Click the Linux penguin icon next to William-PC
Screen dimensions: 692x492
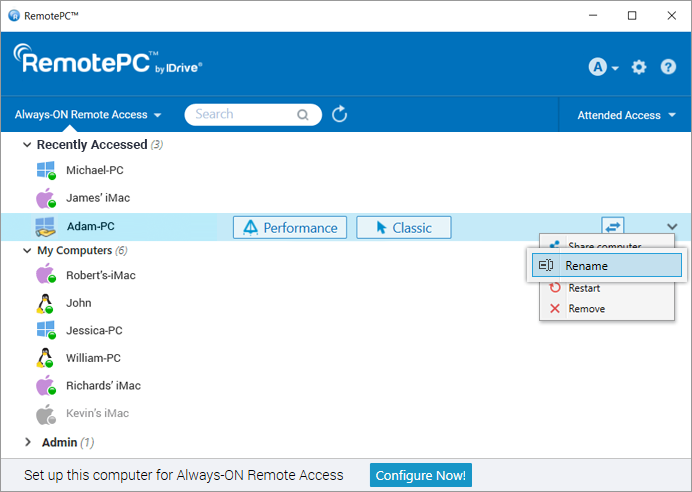tap(45, 358)
